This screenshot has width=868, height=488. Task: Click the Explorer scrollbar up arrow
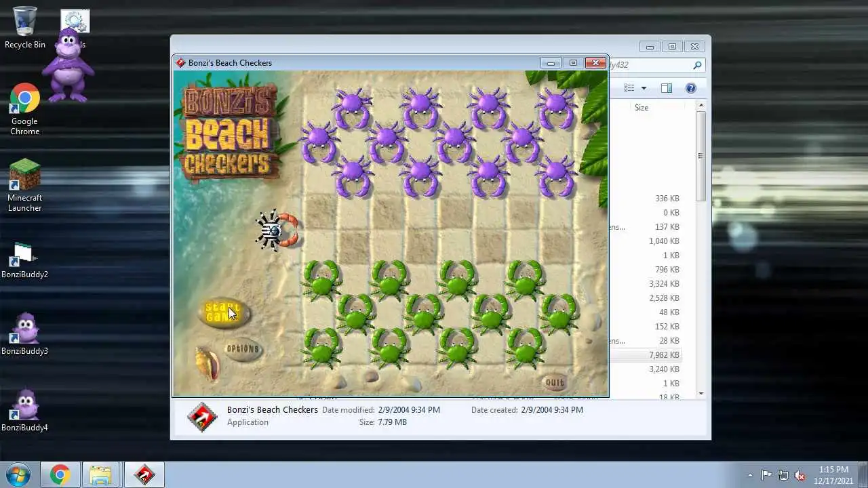[x=701, y=106]
